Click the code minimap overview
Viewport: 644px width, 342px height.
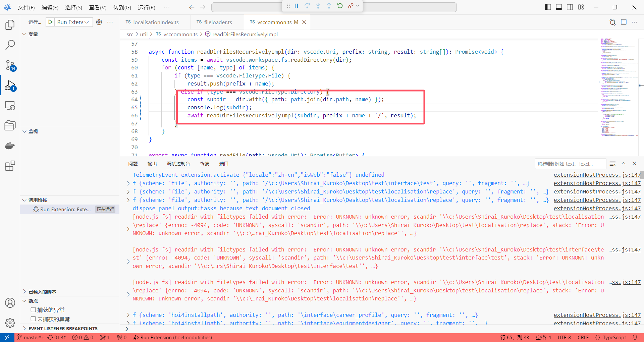(619, 87)
